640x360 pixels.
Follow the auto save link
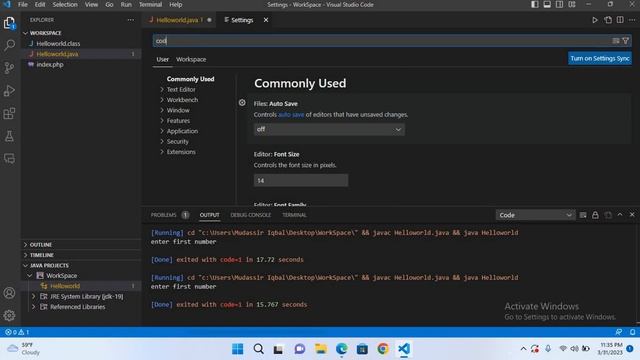(291, 115)
